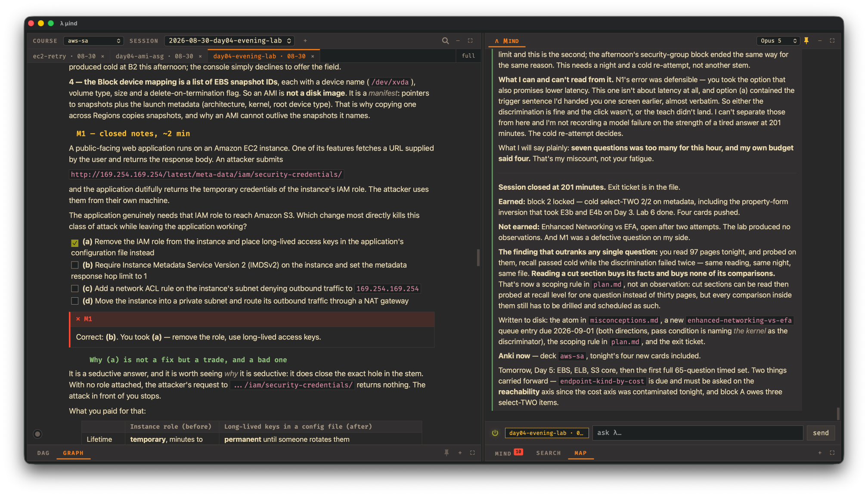Viewport: 868px width, 496px height.
Task: Close the day04-evening-lab tab
Action: pyautogui.click(x=313, y=56)
